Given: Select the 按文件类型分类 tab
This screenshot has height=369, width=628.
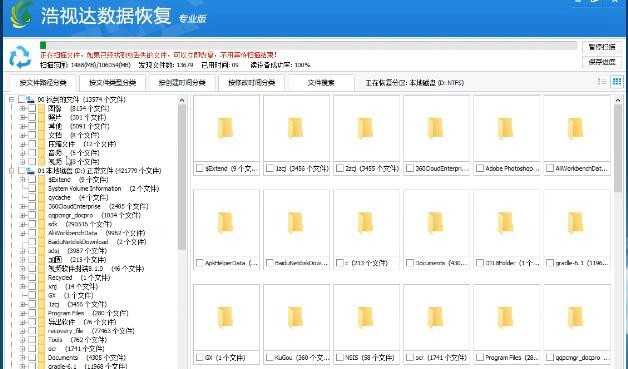Looking at the screenshot, I should tap(113, 83).
